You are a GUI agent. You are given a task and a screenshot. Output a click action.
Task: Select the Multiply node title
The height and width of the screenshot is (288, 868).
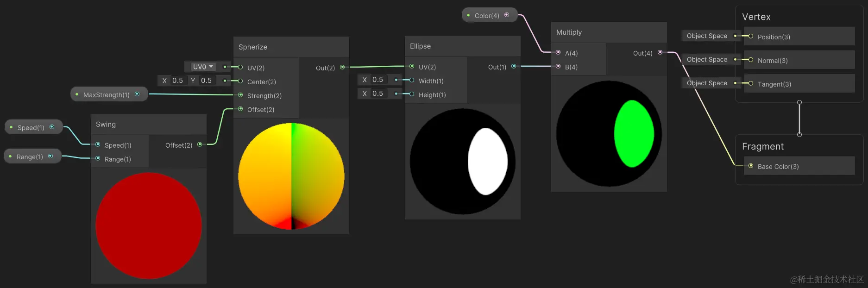(x=569, y=32)
